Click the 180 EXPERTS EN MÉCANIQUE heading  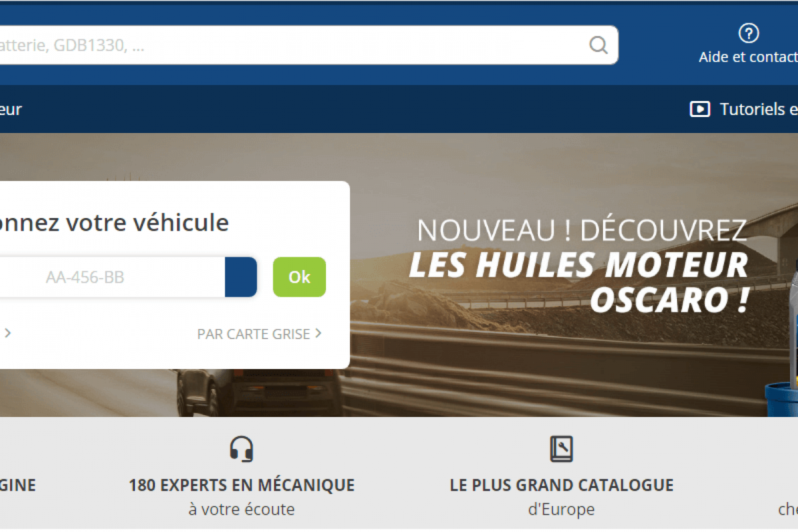tap(241, 485)
